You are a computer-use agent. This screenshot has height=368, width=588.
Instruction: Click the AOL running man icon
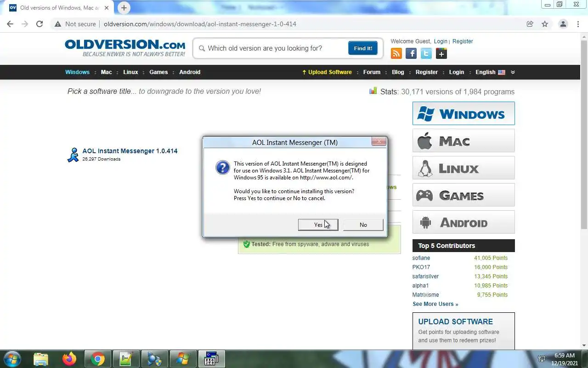click(x=73, y=155)
